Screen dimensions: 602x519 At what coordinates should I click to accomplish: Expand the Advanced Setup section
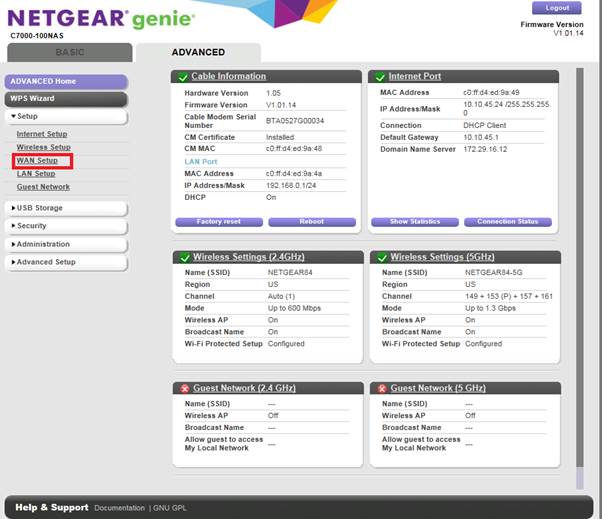(66, 262)
